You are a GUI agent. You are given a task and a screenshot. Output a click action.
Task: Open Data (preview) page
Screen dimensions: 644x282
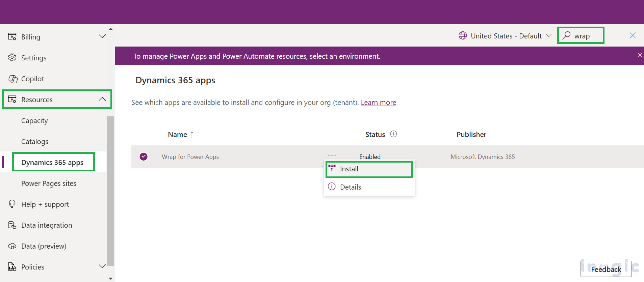point(44,246)
